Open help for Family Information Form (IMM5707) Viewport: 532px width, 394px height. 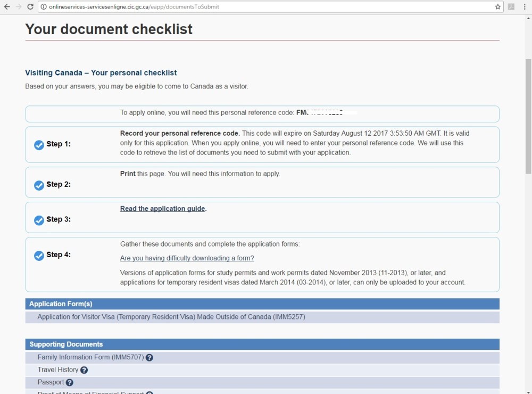point(149,358)
